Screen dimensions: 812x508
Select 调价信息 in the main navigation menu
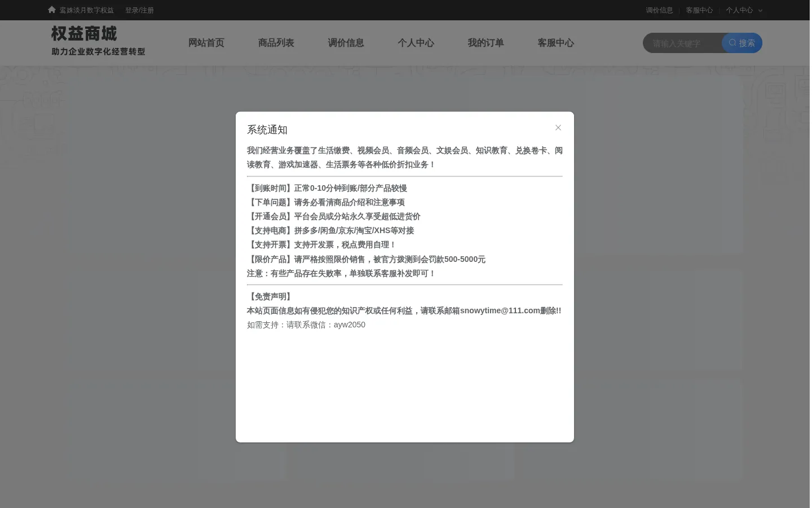(x=346, y=43)
